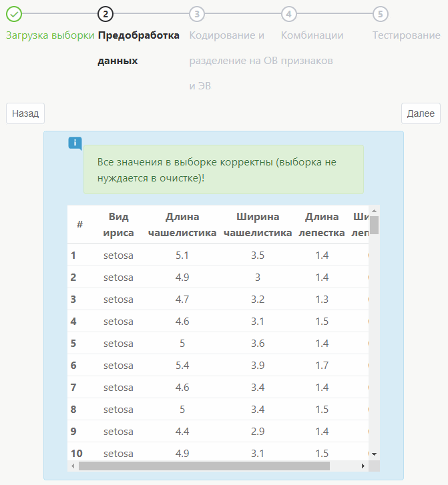448x485 pixels.
Task: Click value 3.6 in row 5
Action: click(x=258, y=344)
